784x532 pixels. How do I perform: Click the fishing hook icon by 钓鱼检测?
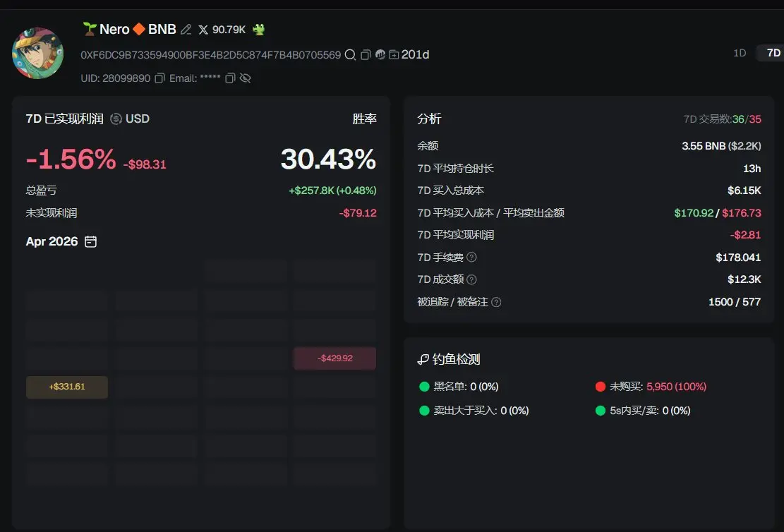pyautogui.click(x=423, y=360)
